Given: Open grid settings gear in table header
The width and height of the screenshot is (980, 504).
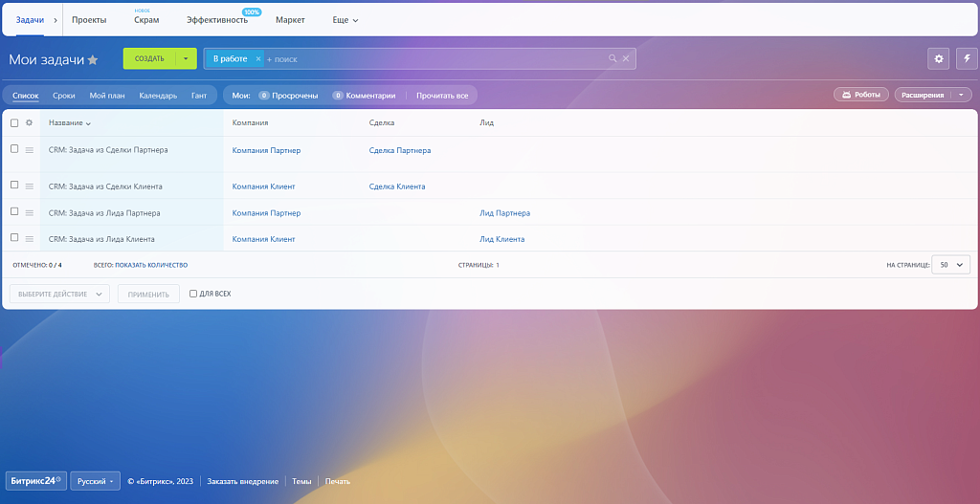Looking at the screenshot, I should point(29,123).
